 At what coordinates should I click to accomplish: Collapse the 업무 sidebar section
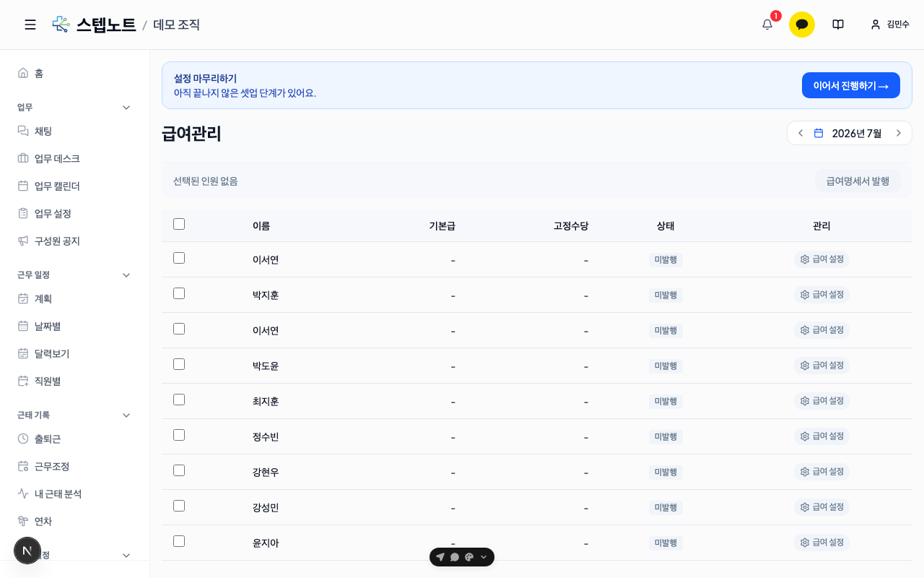tap(126, 108)
